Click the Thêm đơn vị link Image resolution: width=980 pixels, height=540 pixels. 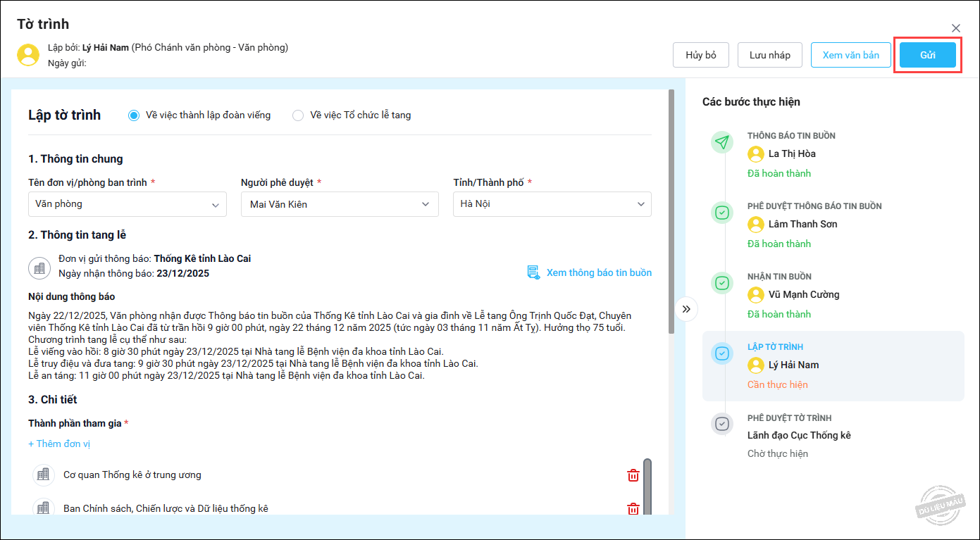[59, 444]
